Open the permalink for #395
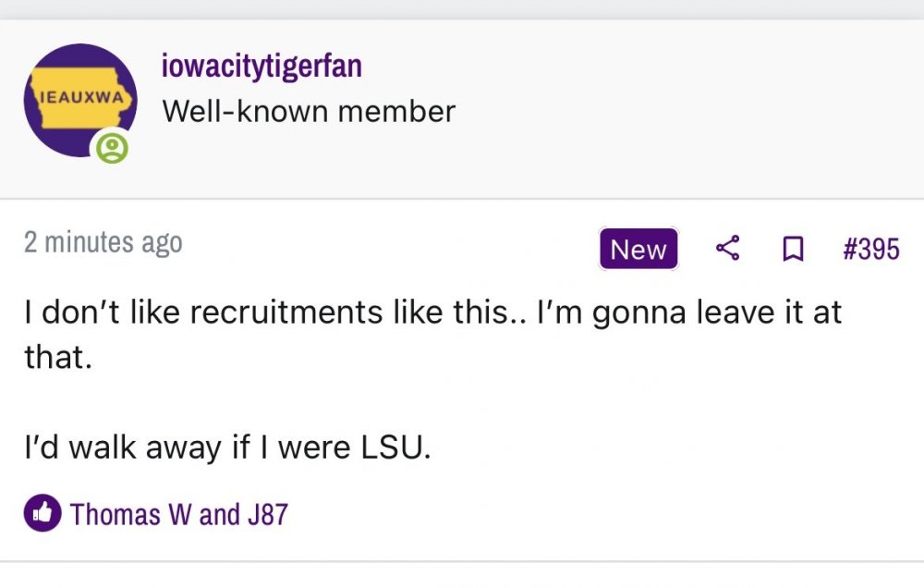Image resolution: width=924 pixels, height=588 pixels. (870, 249)
